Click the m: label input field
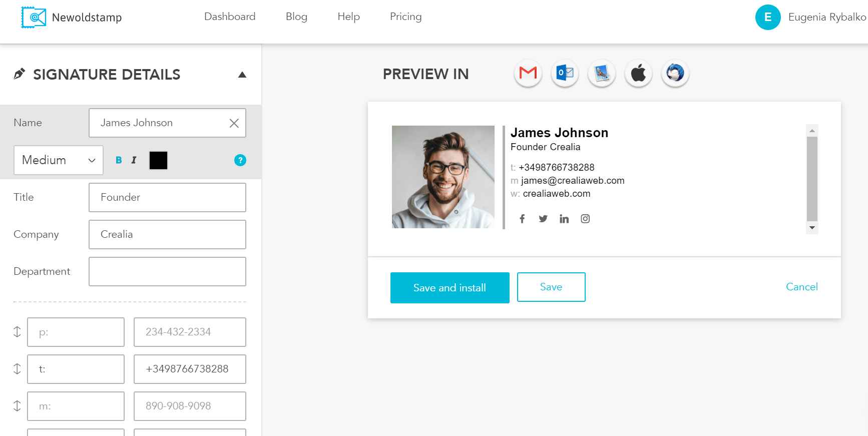This screenshot has height=436, width=868. pos(76,406)
